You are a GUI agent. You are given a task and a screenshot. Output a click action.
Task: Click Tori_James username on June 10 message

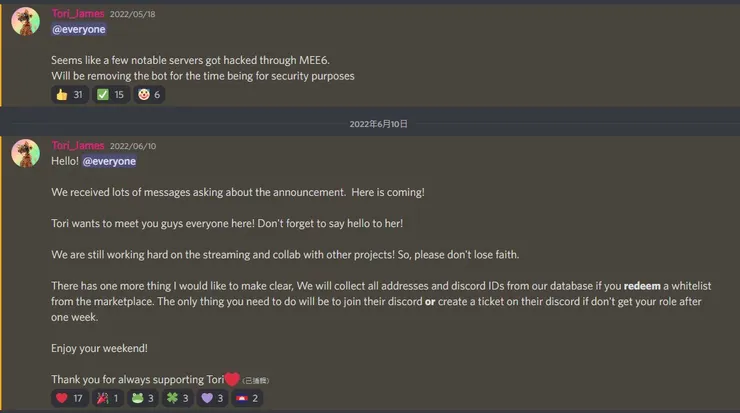[77, 145]
